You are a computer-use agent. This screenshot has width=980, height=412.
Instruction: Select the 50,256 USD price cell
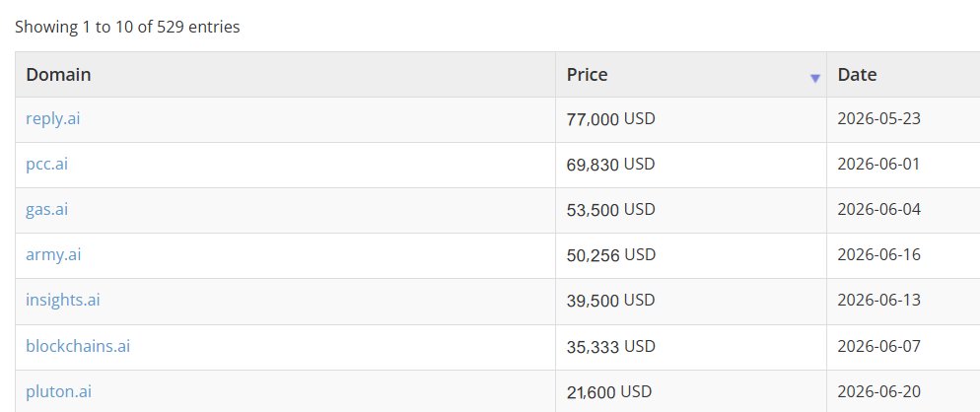[x=690, y=255]
